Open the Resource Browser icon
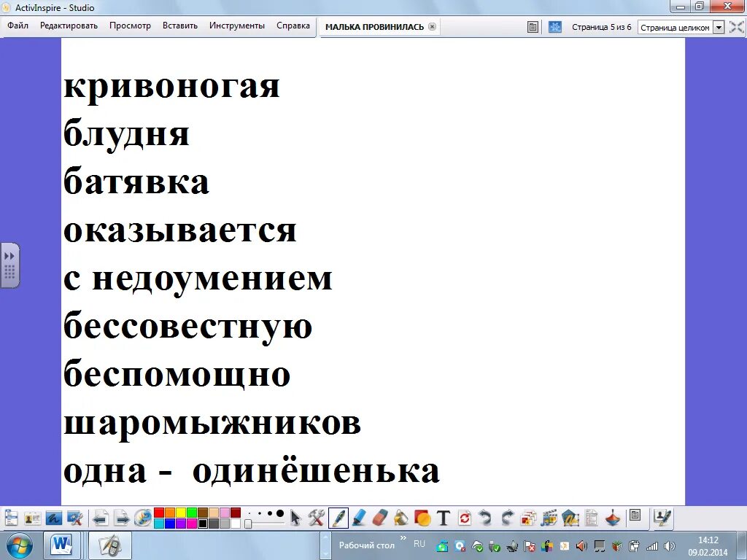 pos(528,518)
